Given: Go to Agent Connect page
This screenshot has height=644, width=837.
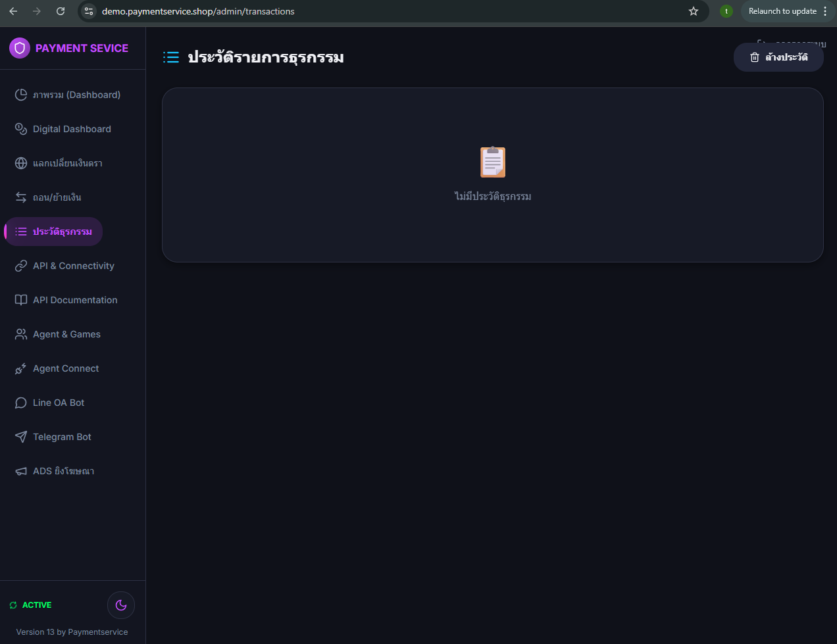Looking at the screenshot, I should [66, 368].
